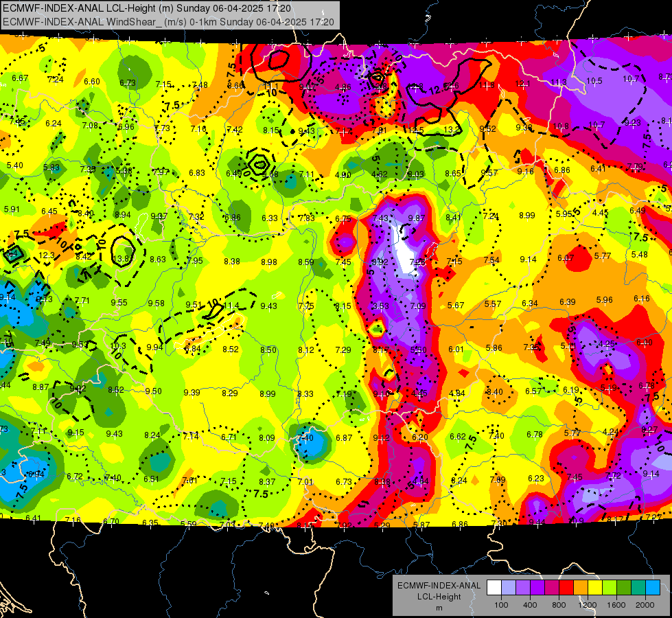The image size is (672, 618).
Task: Click the wind shear value 8.09
Action: coord(266,437)
